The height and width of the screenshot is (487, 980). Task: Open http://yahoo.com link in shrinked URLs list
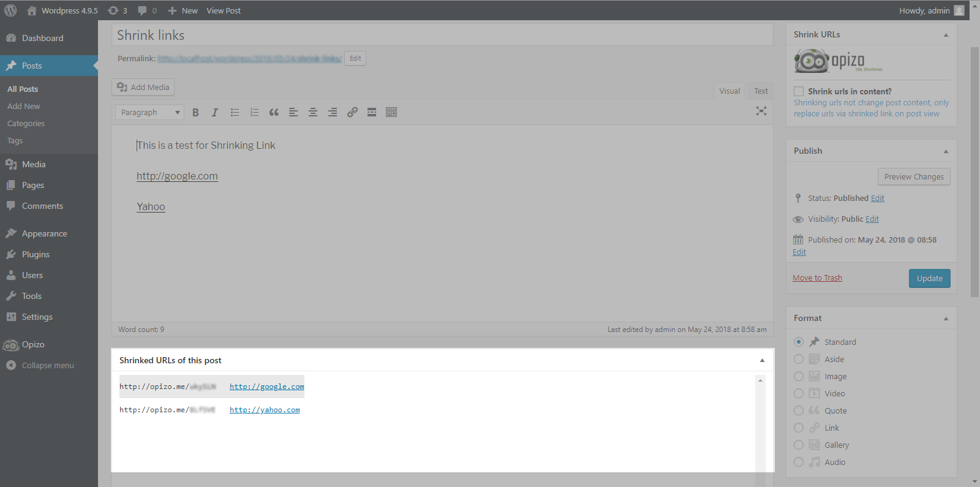coord(265,410)
